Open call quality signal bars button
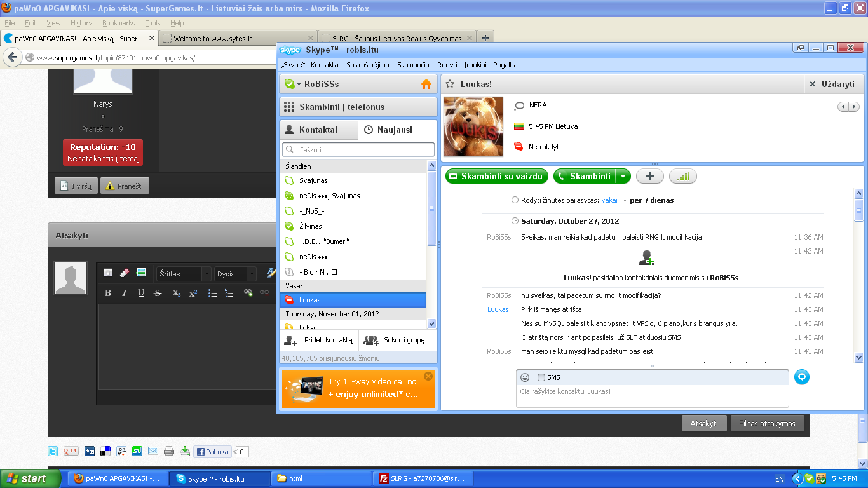Screen dimensions: 868x488 click(682, 176)
